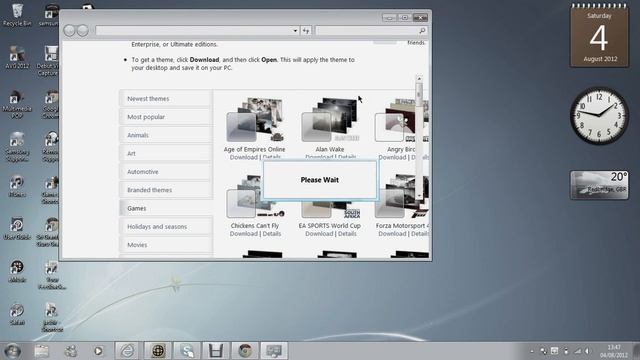Screen dimensions: 640x360
Task: Download the EA SPORTS World Cup theme
Action: point(319,234)
